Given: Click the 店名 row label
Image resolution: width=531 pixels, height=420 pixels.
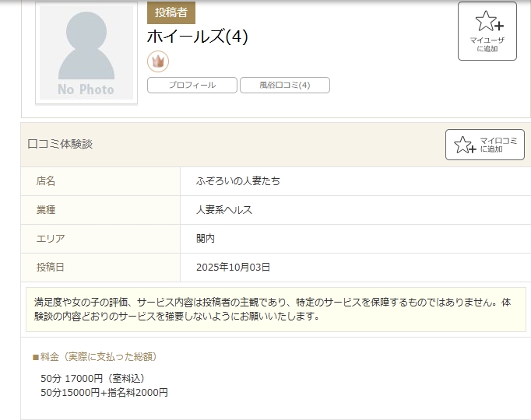Looking at the screenshot, I should tap(46, 181).
